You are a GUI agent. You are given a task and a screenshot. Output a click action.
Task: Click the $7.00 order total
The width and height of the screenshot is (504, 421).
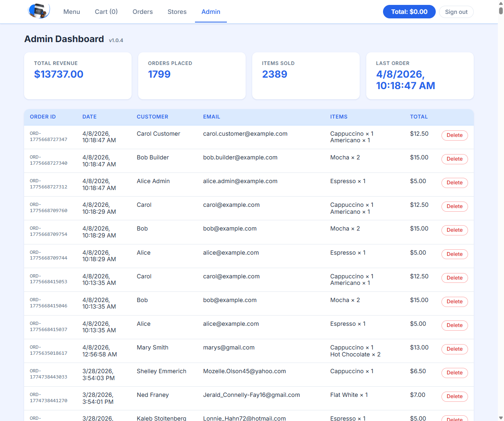[x=418, y=395]
